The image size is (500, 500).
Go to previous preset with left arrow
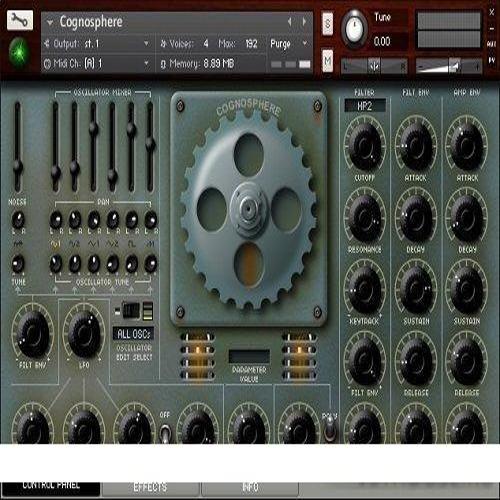tap(290, 22)
